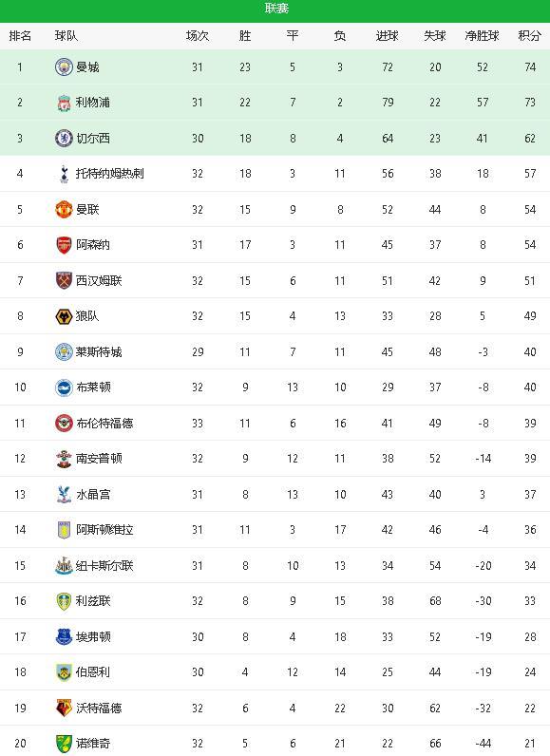The height and width of the screenshot is (756, 550).
Task: Click the Liverpool club crest icon
Action: click(x=64, y=103)
